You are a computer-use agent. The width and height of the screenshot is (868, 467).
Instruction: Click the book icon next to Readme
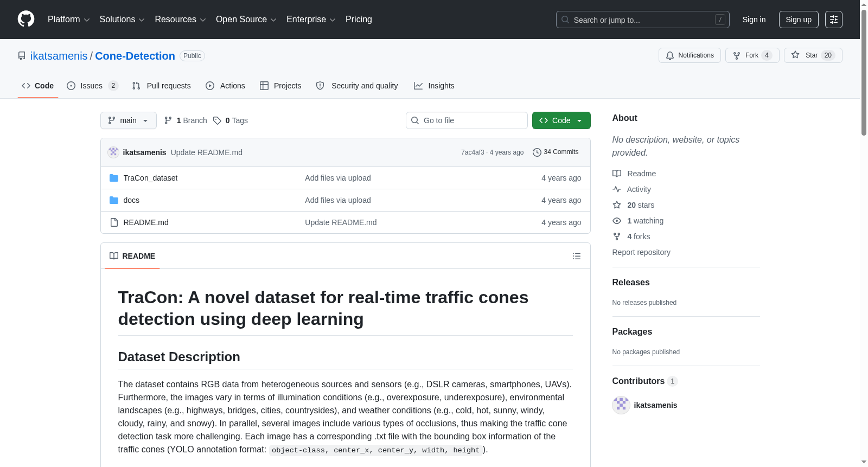point(617,174)
